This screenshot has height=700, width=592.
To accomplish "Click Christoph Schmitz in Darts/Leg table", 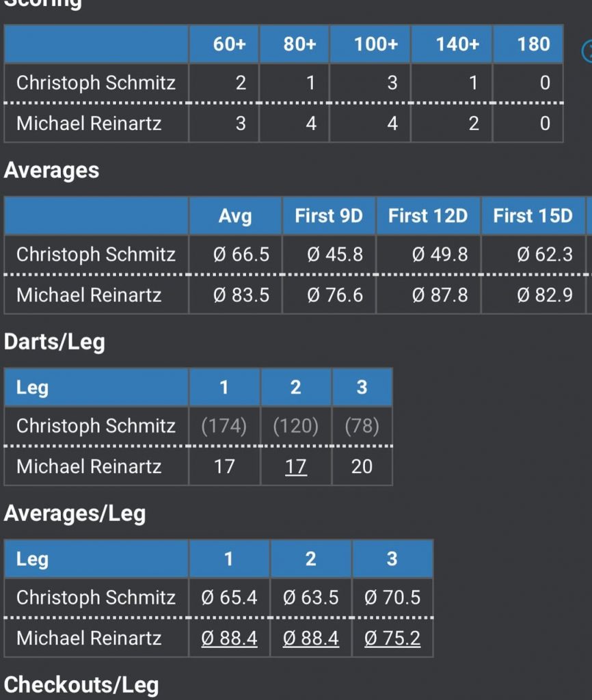I will pos(96,427).
